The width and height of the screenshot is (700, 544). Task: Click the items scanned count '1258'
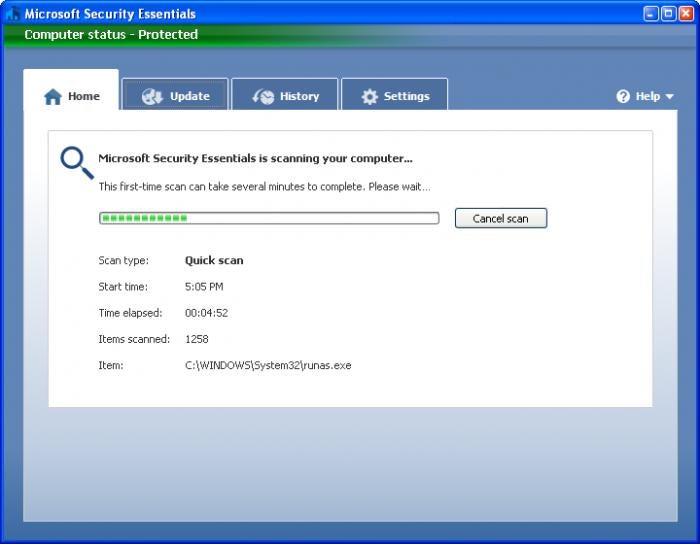196,339
